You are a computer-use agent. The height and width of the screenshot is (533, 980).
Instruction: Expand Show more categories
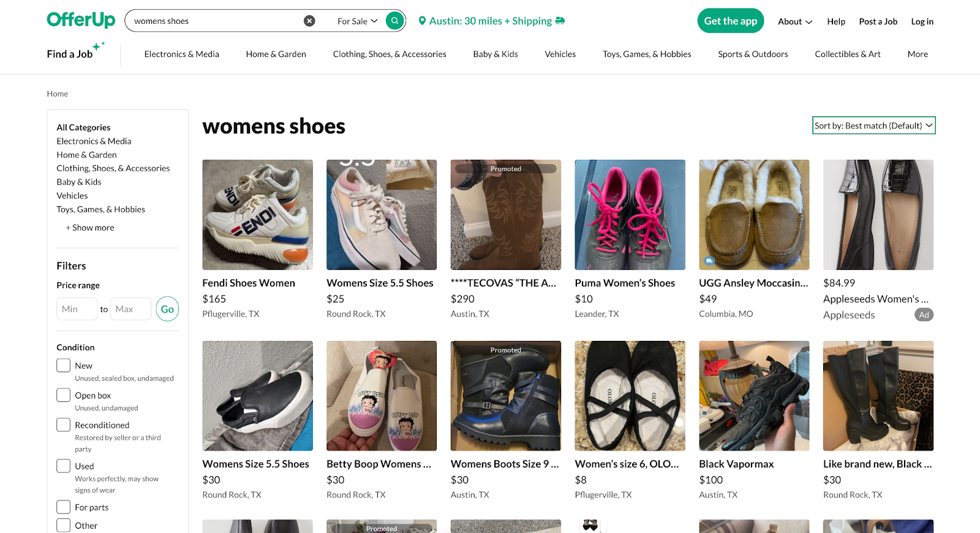[x=90, y=228]
